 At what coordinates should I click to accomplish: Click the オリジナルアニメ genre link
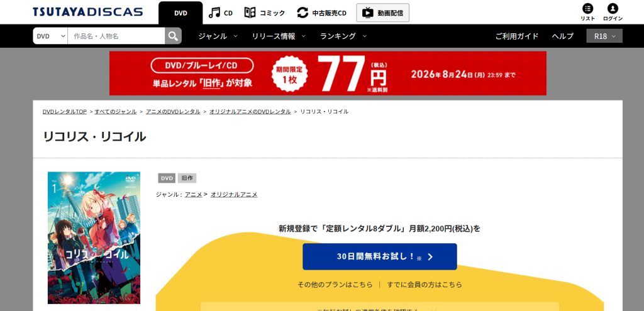pyautogui.click(x=234, y=195)
